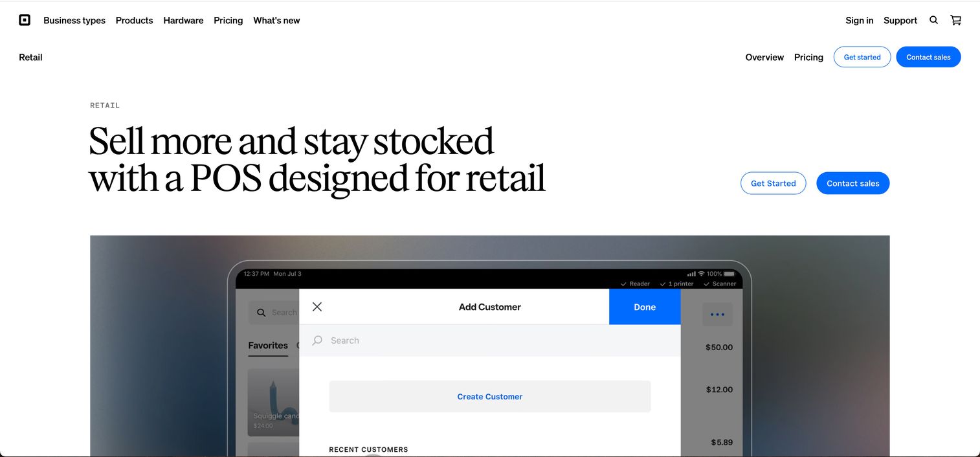Click the $50.00 price entry
Viewport: 980px width, 457px height.
719,348
